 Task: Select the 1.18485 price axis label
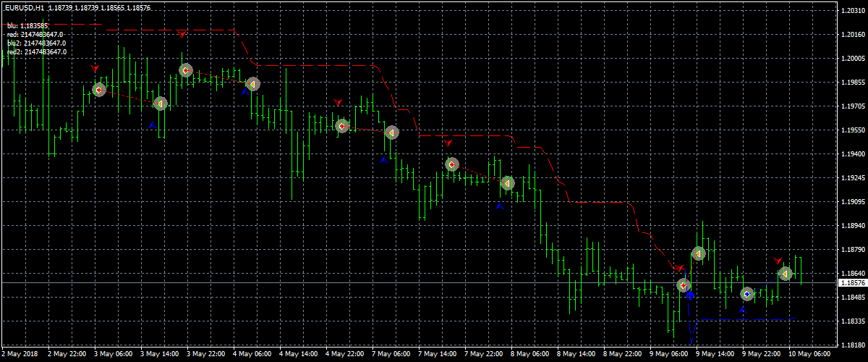(854, 298)
